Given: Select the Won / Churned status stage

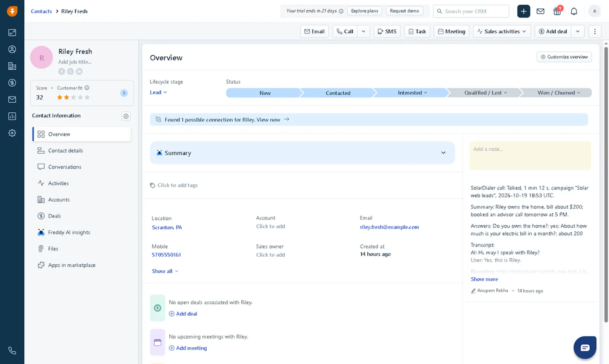Looking at the screenshot, I should tap(556, 93).
